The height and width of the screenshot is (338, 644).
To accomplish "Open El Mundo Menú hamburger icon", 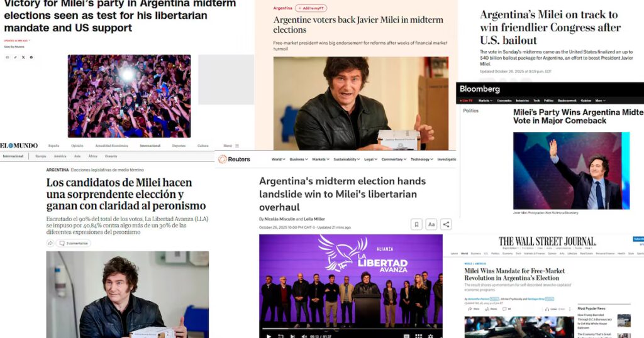I will tap(237, 146).
